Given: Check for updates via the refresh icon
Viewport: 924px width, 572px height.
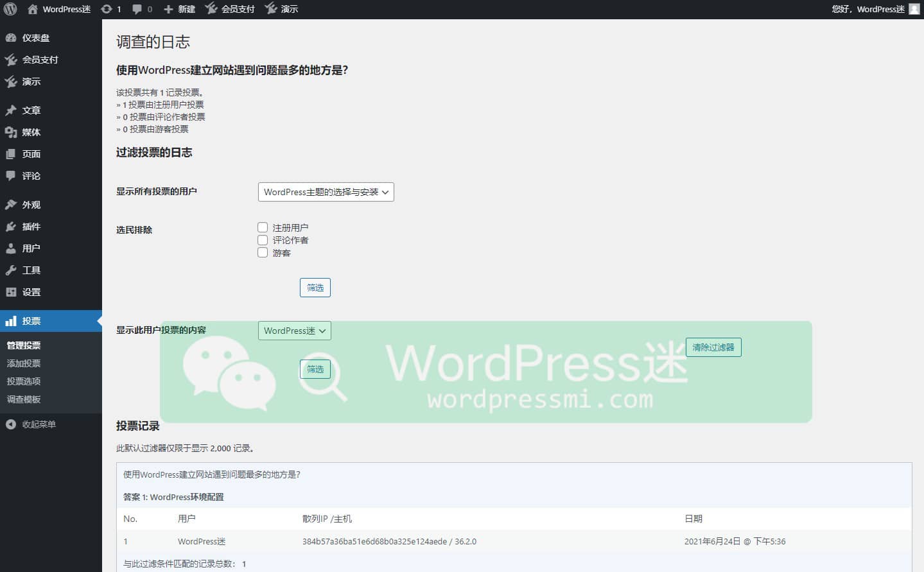Looking at the screenshot, I should [x=106, y=9].
